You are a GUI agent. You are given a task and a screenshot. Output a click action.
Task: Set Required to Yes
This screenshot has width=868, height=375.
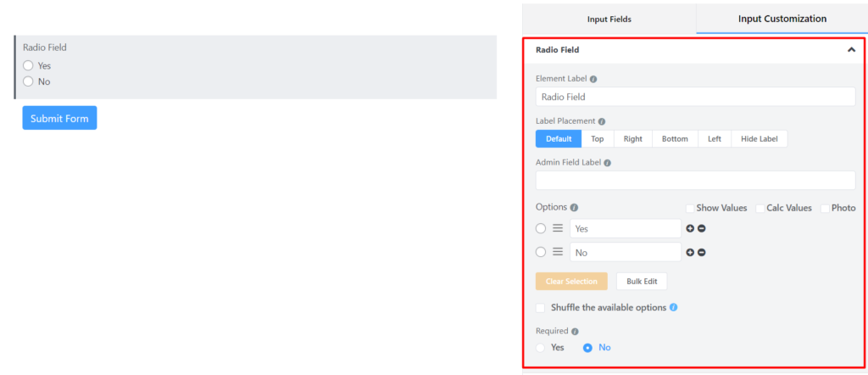tap(541, 348)
